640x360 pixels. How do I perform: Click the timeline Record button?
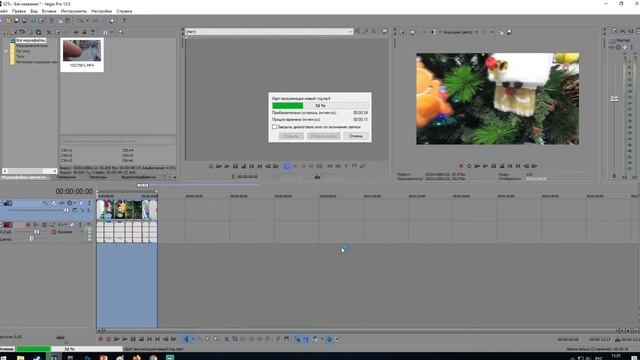[100, 339]
